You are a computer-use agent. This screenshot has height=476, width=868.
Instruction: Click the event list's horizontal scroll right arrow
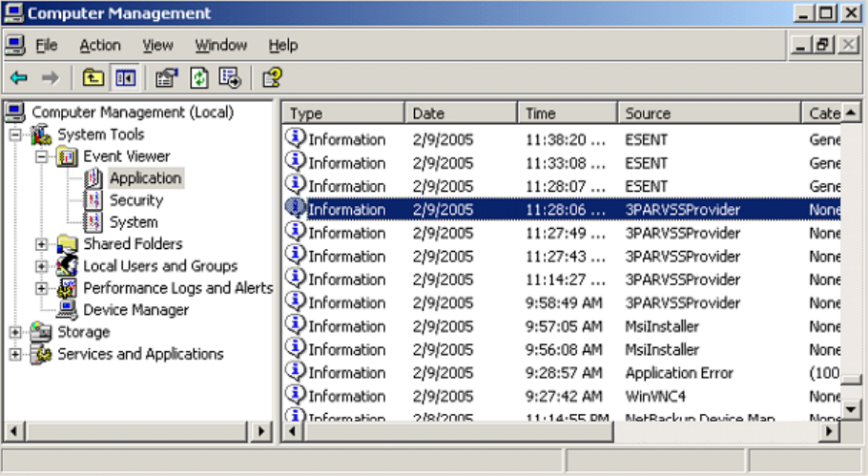click(831, 432)
